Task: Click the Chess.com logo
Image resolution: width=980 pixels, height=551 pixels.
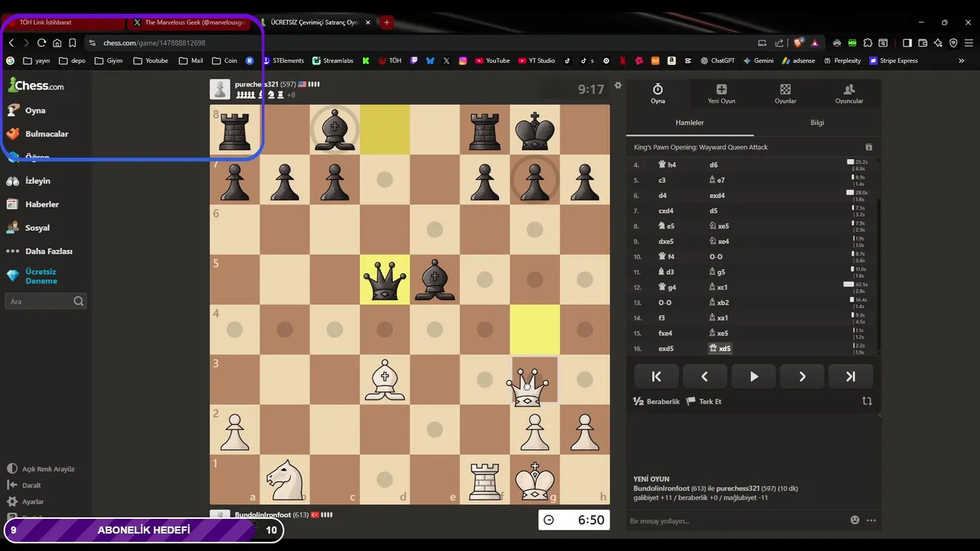Action: (x=36, y=86)
